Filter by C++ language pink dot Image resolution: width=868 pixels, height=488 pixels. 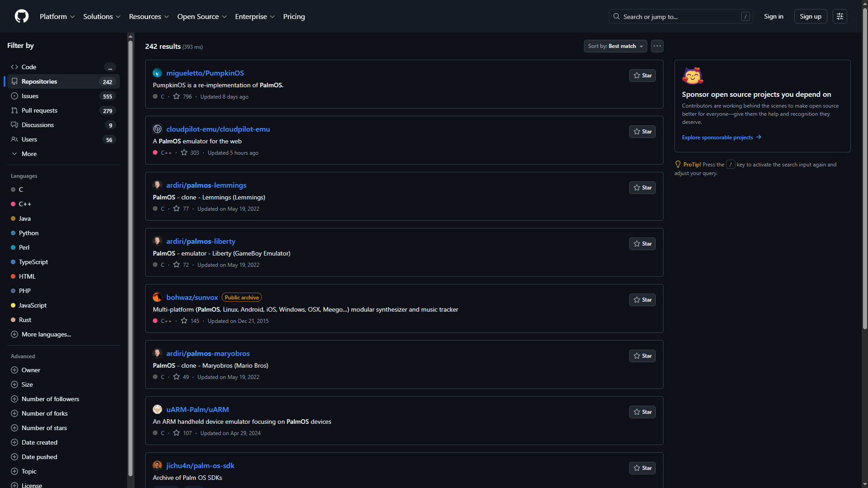13,204
